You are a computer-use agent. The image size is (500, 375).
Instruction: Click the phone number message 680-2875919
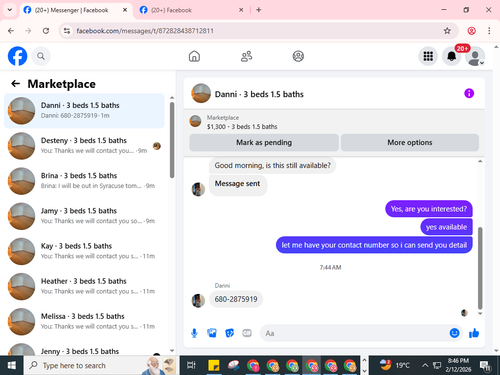pyautogui.click(x=236, y=299)
